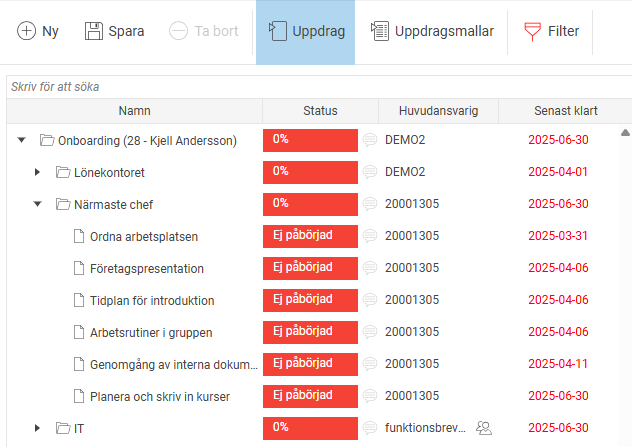Select the Arbetsrutiner i gruppen task

150,332
